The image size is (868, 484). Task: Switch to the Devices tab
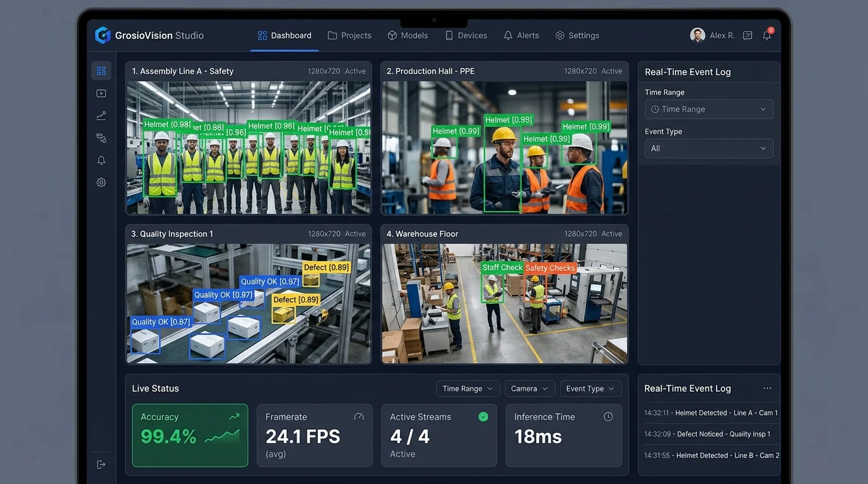[466, 36]
